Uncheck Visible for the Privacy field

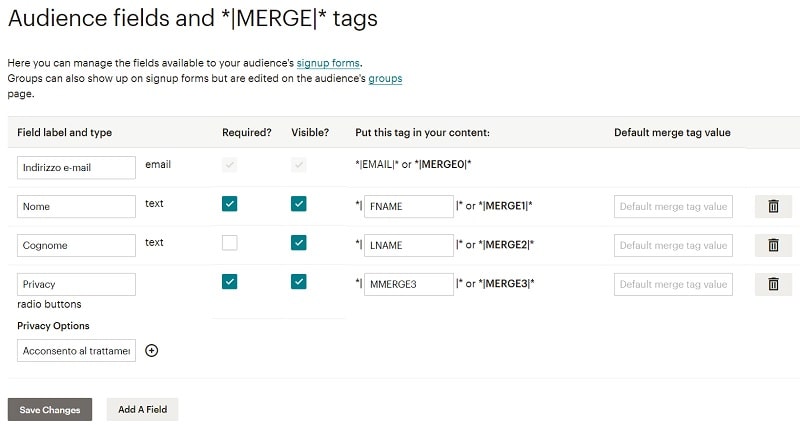coord(298,282)
